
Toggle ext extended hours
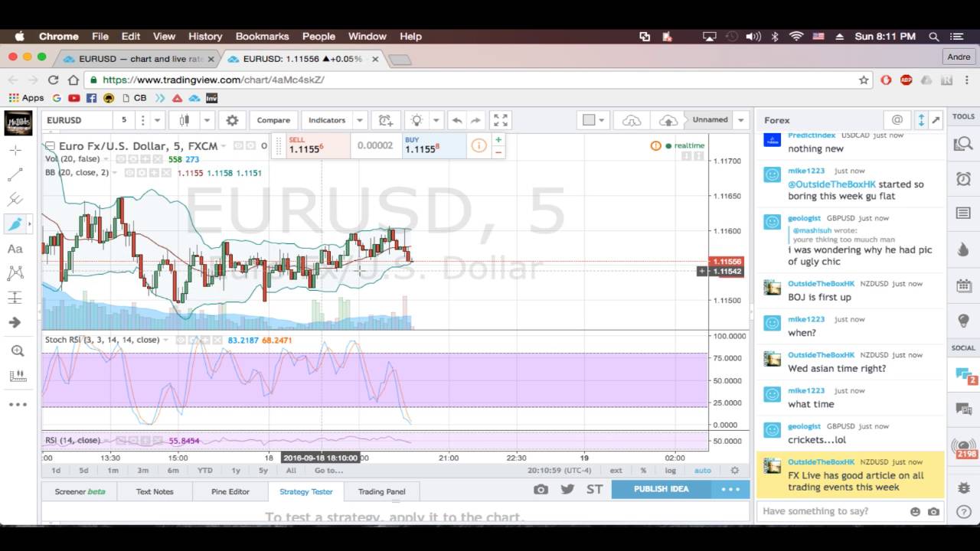(x=616, y=471)
